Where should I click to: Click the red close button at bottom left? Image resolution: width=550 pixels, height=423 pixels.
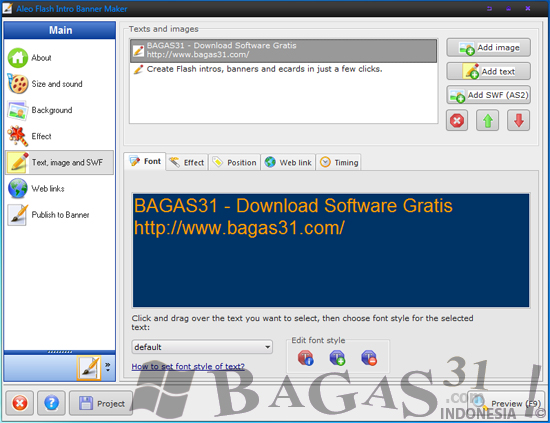20,403
